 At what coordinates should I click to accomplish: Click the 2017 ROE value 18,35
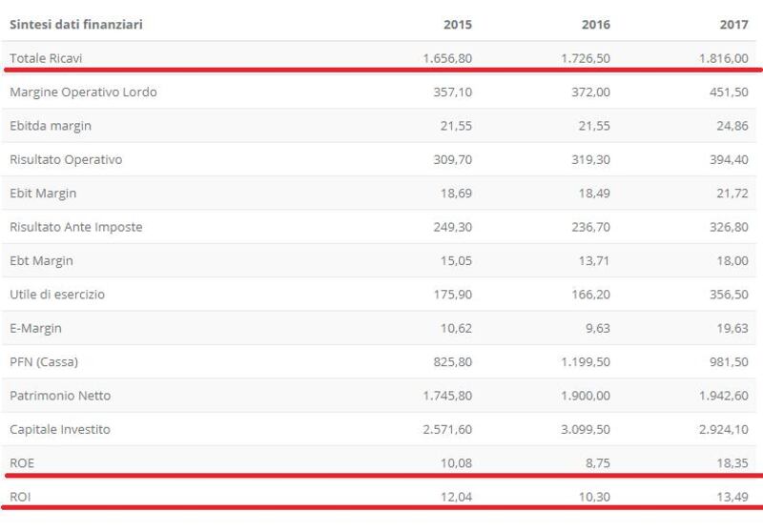(x=732, y=463)
